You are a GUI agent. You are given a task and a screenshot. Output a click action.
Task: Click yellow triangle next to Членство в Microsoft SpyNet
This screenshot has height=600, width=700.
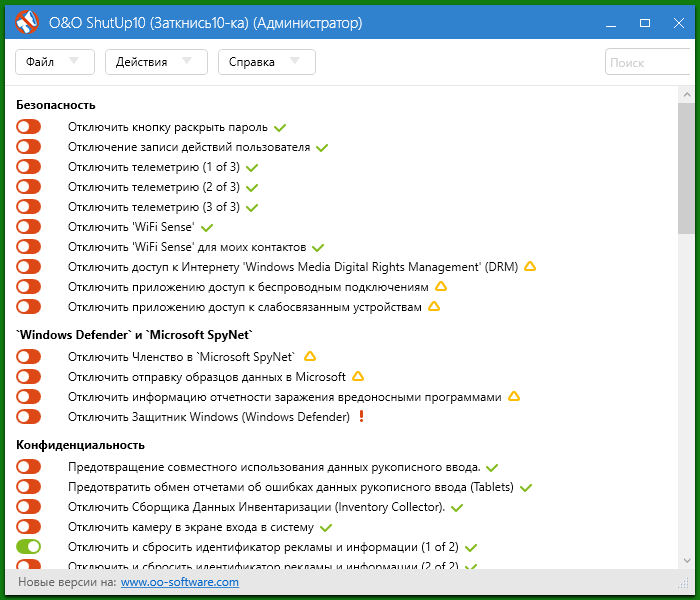coord(310,356)
